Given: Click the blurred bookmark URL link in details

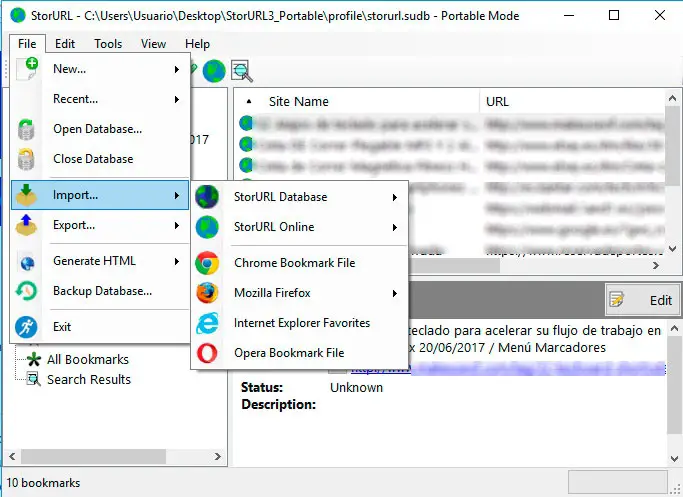Looking at the screenshot, I should (x=508, y=369).
